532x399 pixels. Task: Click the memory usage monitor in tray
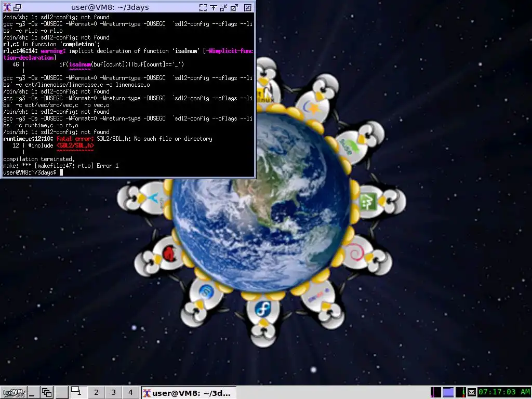pyautogui.click(x=448, y=392)
